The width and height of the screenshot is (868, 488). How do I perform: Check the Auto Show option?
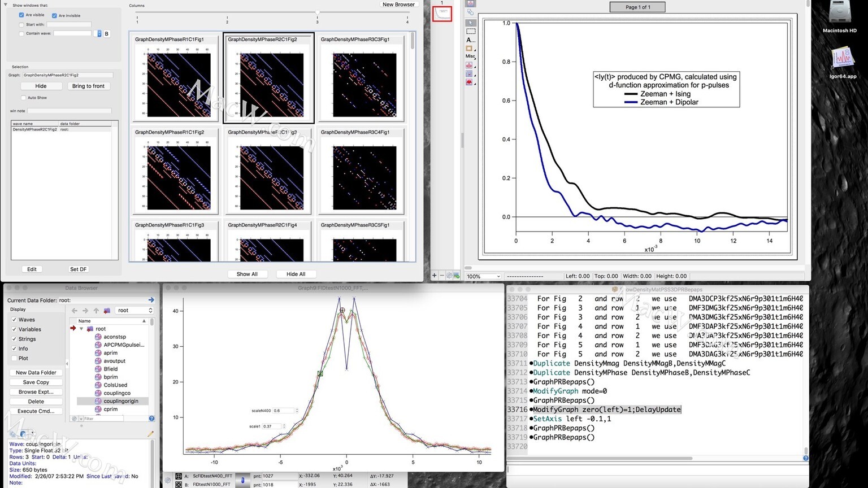tap(23, 98)
